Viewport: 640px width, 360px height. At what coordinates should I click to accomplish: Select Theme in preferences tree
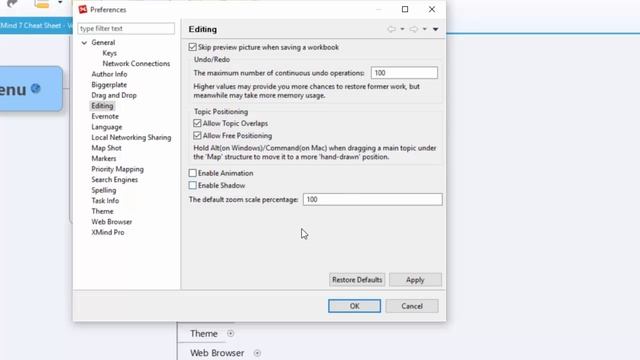click(x=102, y=211)
